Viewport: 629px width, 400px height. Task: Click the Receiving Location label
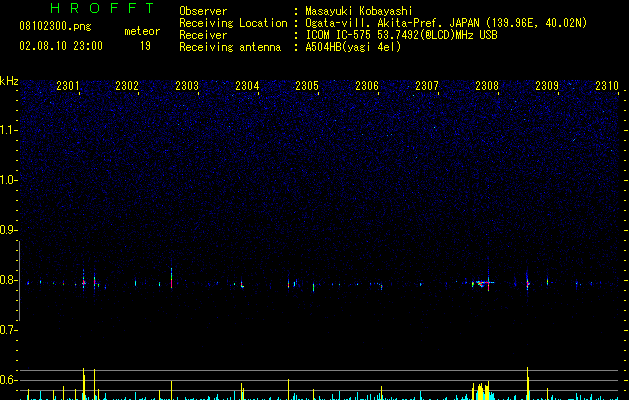pos(233,23)
